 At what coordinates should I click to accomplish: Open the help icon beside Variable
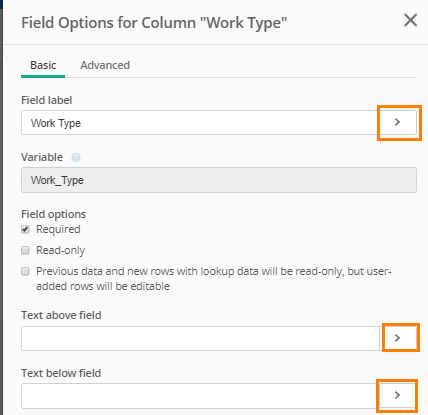point(76,157)
